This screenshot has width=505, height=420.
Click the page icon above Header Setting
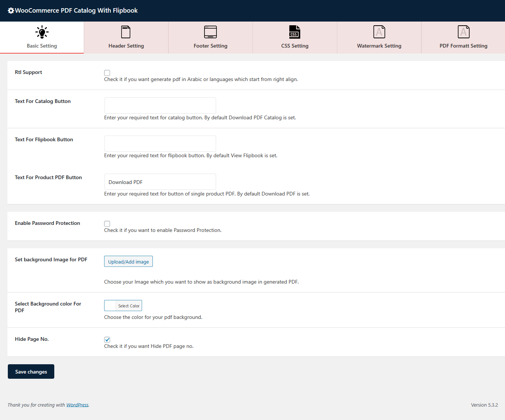click(x=126, y=32)
